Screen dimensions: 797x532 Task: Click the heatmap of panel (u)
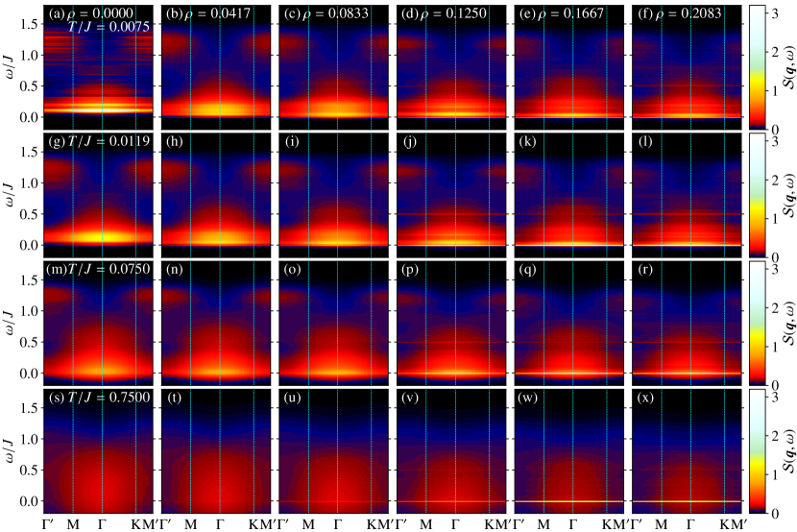pyautogui.click(x=333, y=451)
